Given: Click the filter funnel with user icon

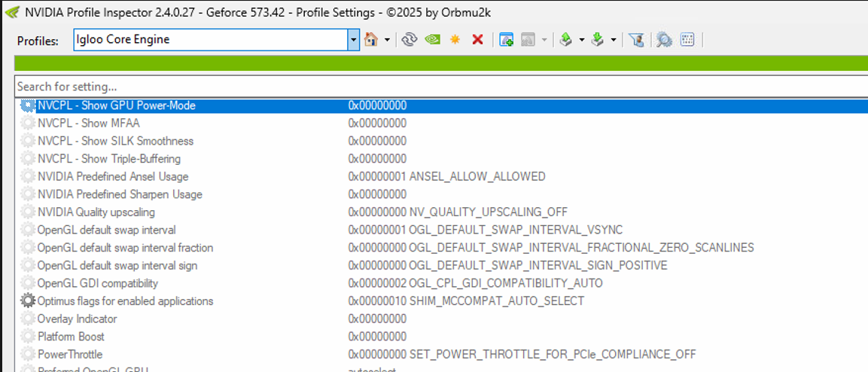Looking at the screenshot, I should pyautogui.click(x=636, y=40).
